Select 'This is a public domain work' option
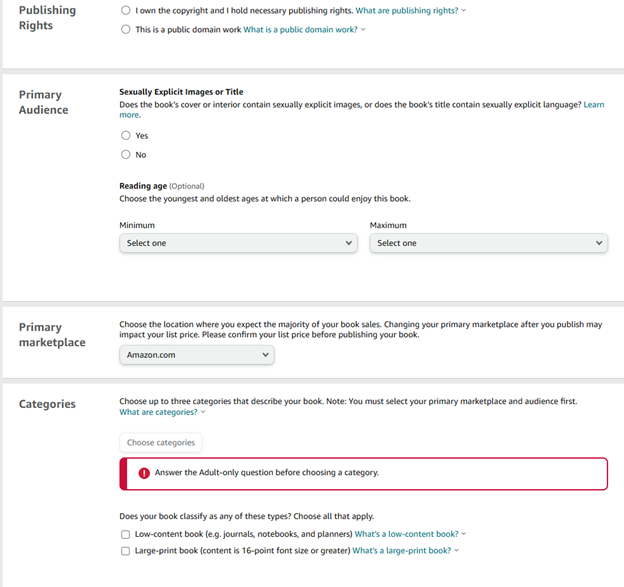 126,29
